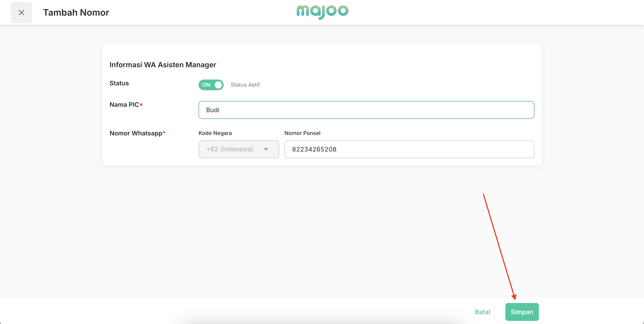
Task: Click the red asterisk beside Nomor Whatsapp
Action: 164,133
